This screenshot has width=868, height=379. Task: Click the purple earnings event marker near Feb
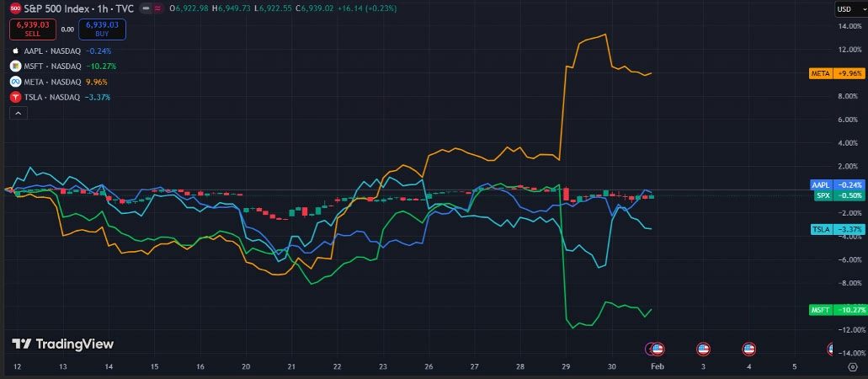click(649, 349)
